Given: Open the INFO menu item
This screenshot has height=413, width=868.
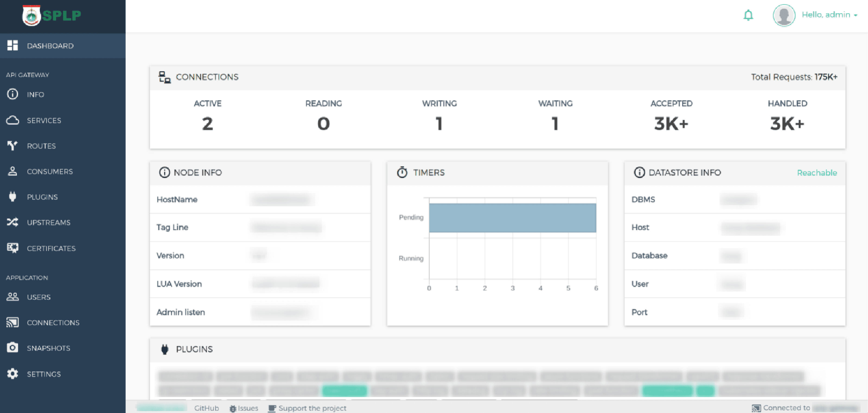Looking at the screenshot, I should click(x=63, y=94).
